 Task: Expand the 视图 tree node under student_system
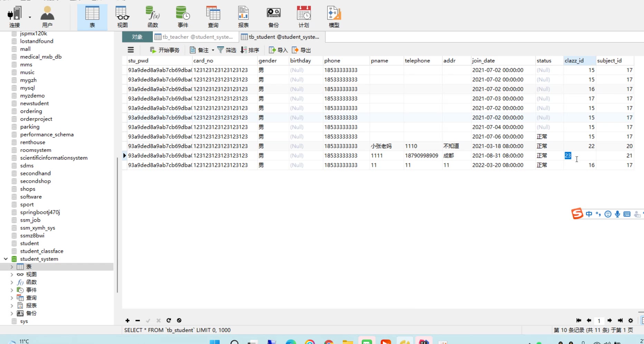pos(12,275)
